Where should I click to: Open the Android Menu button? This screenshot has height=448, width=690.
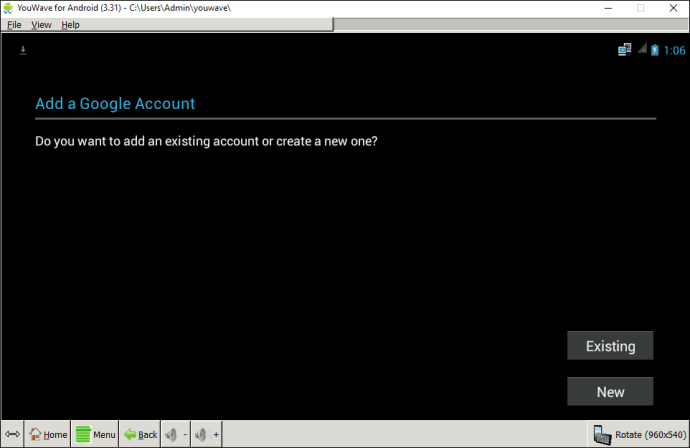tap(95, 434)
